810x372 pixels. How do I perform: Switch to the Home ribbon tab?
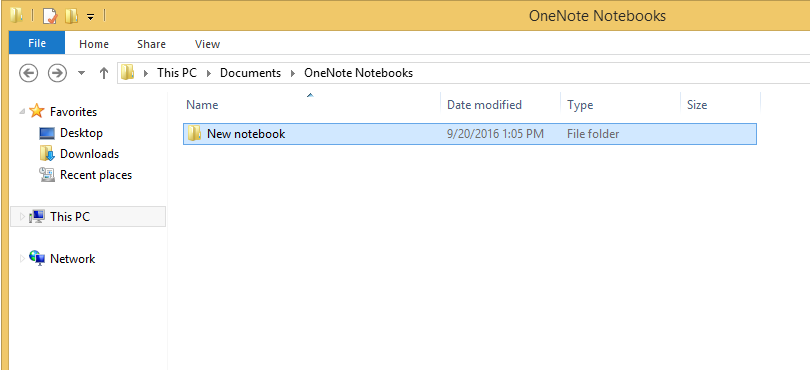pos(94,44)
